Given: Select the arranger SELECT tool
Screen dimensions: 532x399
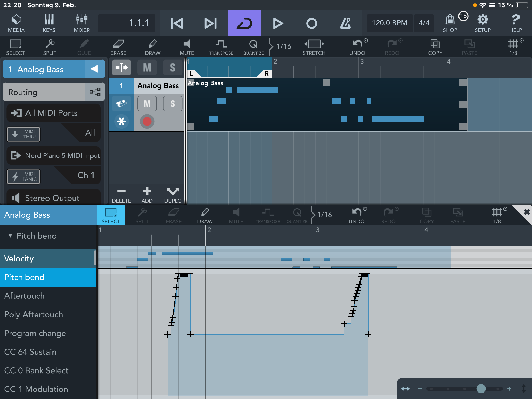Looking at the screenshot, I should [16, 47].
